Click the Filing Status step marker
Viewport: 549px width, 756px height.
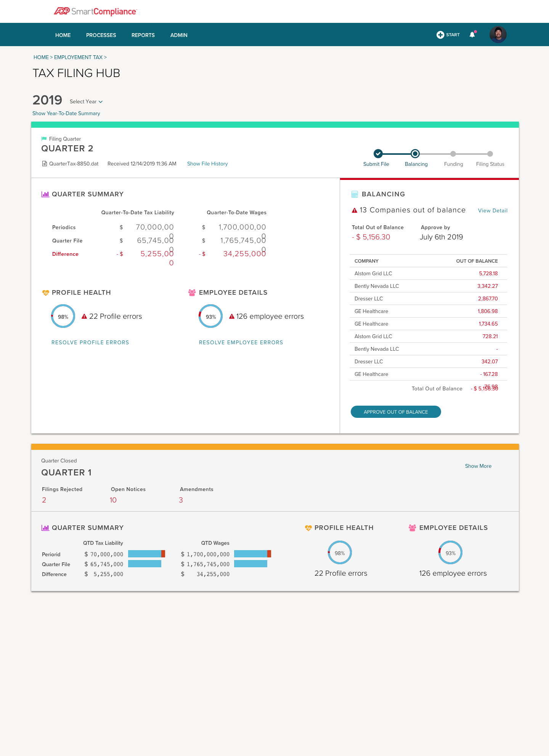(490, 154)
